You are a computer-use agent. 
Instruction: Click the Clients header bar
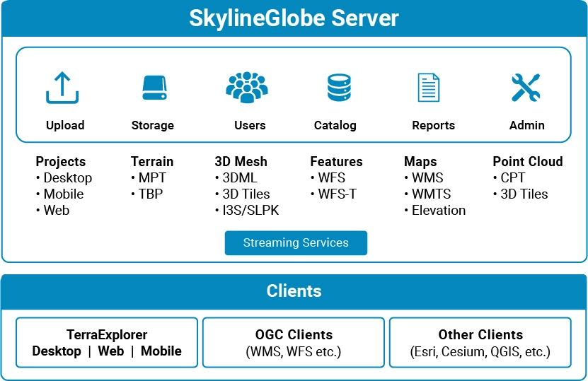[294, 291]
